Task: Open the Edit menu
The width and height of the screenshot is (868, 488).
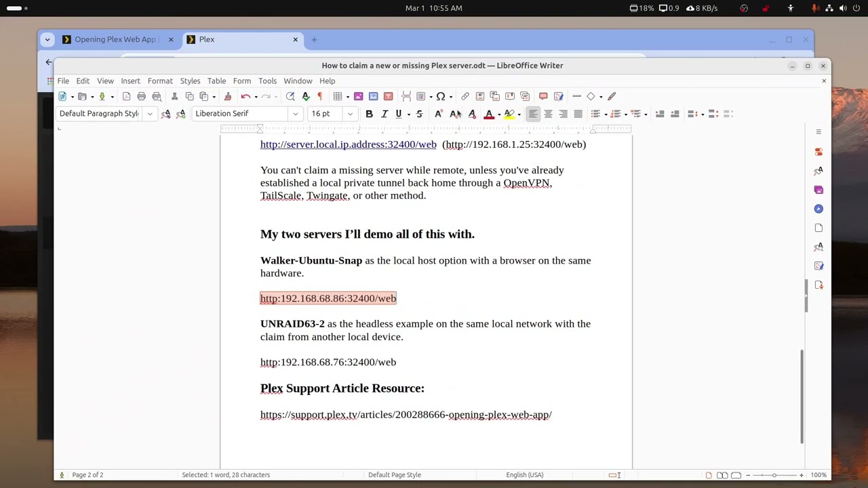Action: coord(83,81)
